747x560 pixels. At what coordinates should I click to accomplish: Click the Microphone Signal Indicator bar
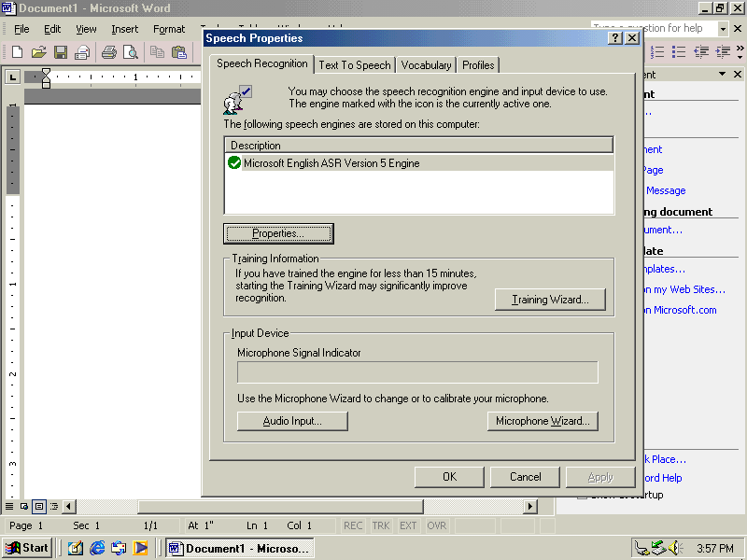(417, 372)
